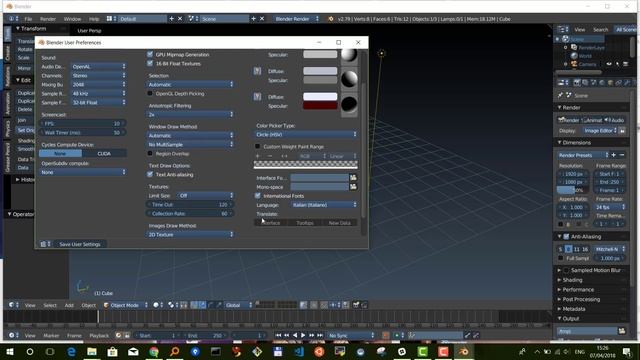Open the Help menu

coord(94,19)
